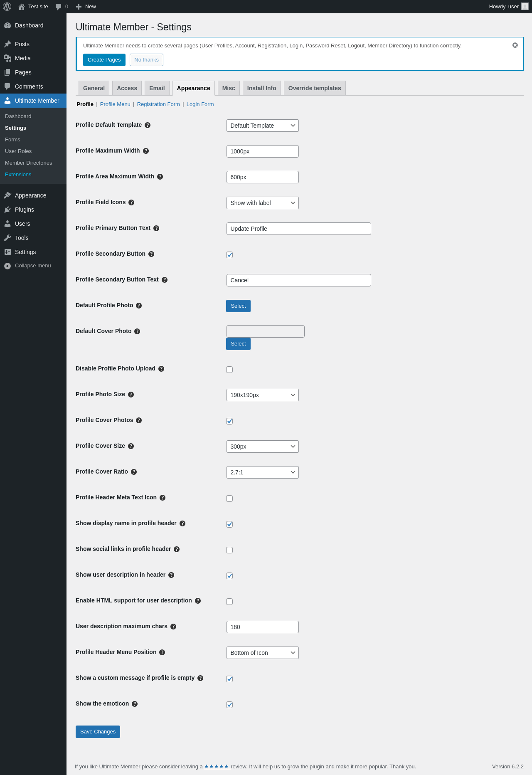The height and width of the screenshot is (775, 532).
Task: Click help icon for Profile Cover Size
Action: tap(131, 446)
